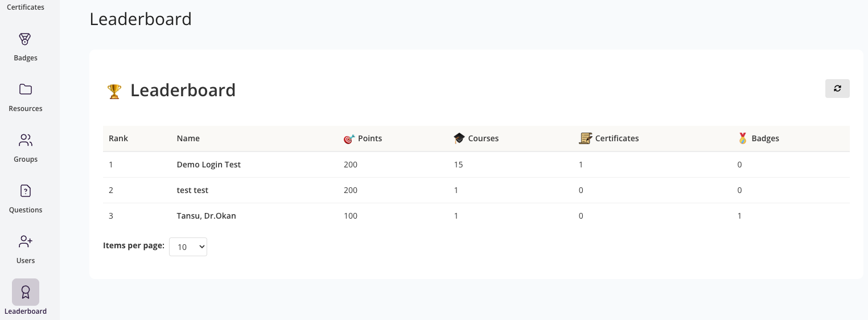
Task: Click the Name column header
Action: click(188, 138)
